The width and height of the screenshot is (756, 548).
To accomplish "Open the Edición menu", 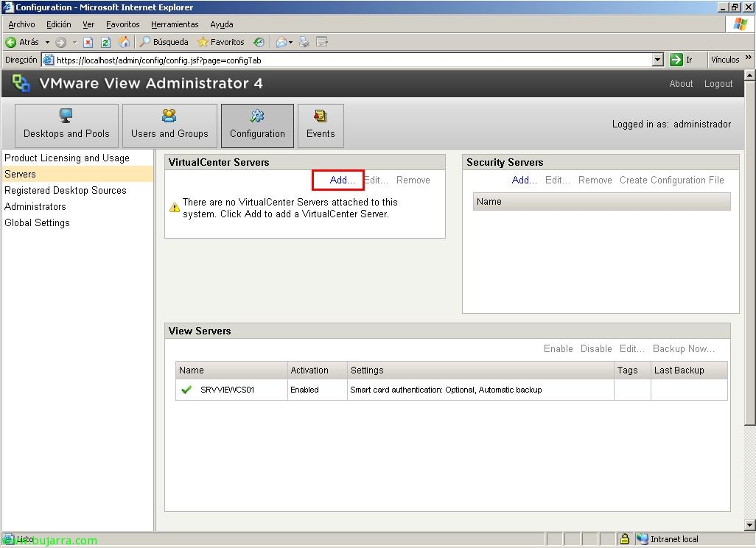I will (x=59, y=24).
